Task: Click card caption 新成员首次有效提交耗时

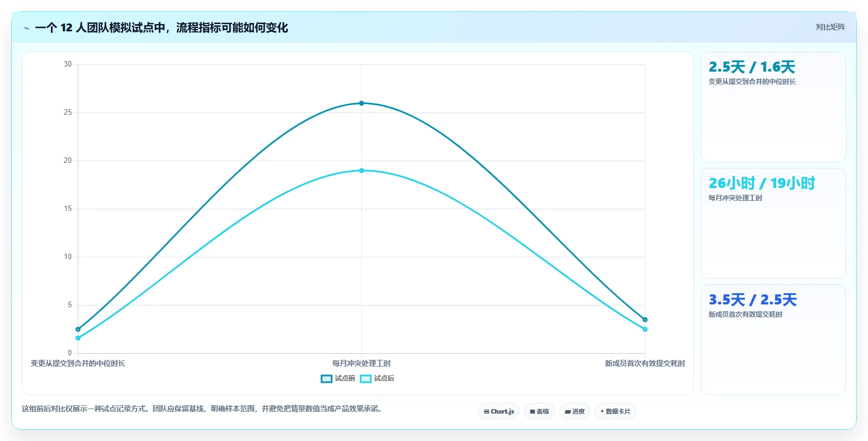Action: [x=745, y=315]
